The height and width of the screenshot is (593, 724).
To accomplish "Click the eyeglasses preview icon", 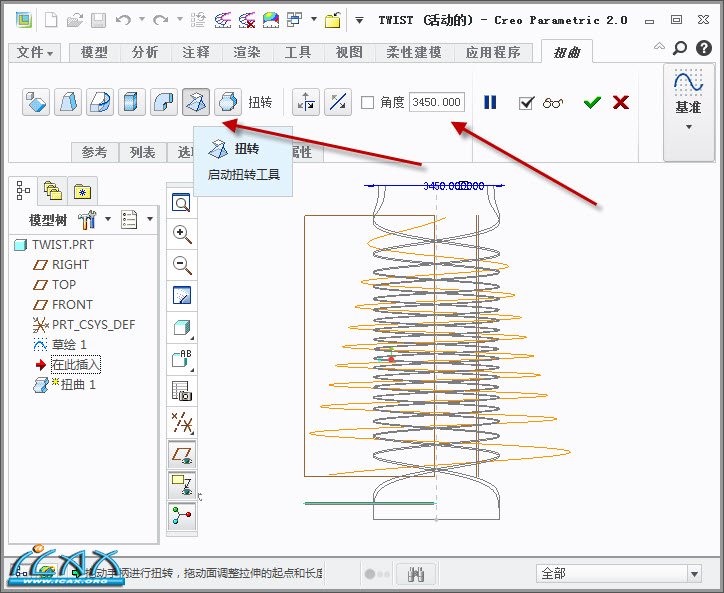I will [554, 102].
